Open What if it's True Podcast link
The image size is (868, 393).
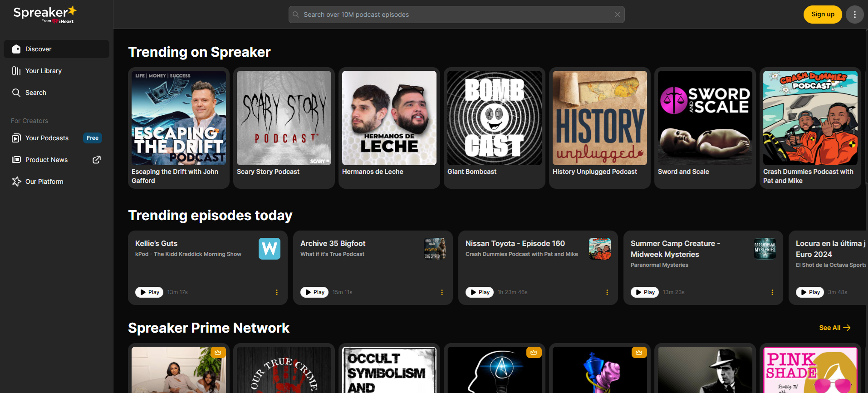pos(332,254)
